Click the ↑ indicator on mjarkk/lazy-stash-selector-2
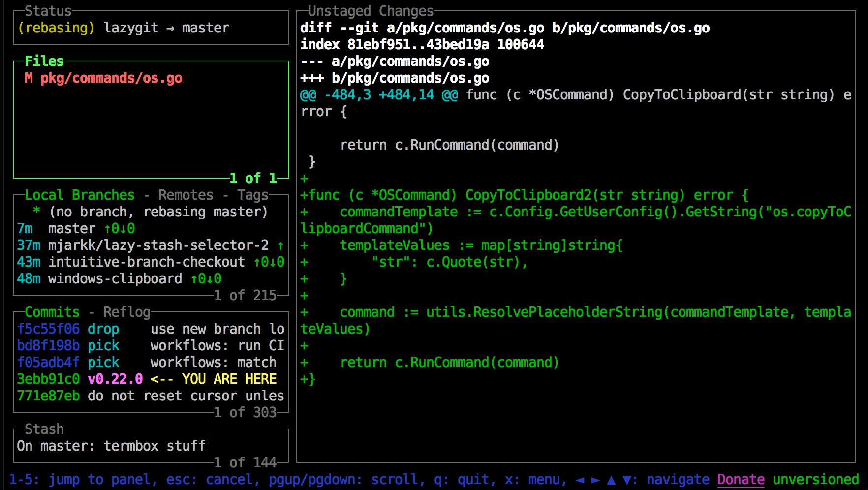This screenshot has height=490, width=868. coord(280,245)
